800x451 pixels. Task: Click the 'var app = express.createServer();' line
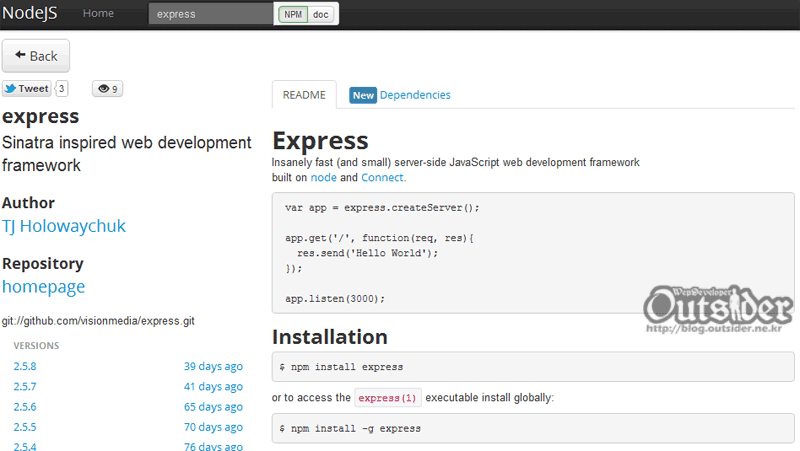(382, 208)
